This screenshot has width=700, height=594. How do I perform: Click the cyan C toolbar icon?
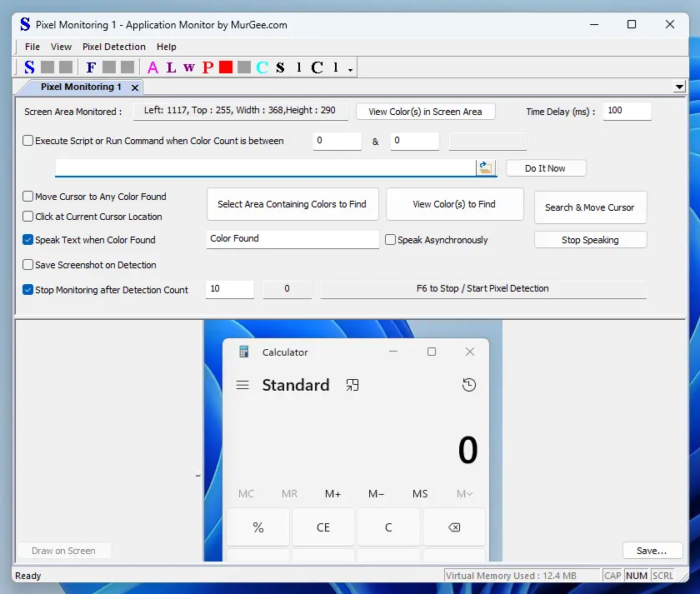tap(262, 67)
